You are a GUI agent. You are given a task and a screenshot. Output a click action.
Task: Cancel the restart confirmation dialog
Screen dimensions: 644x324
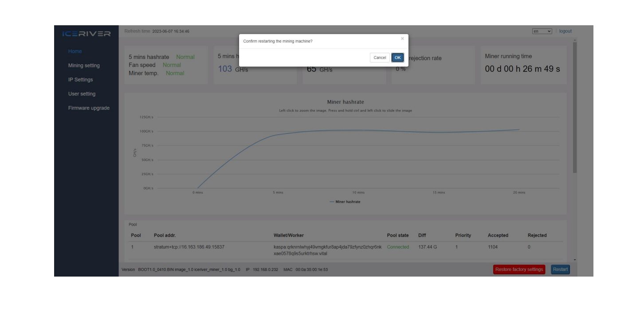[379, 58]
